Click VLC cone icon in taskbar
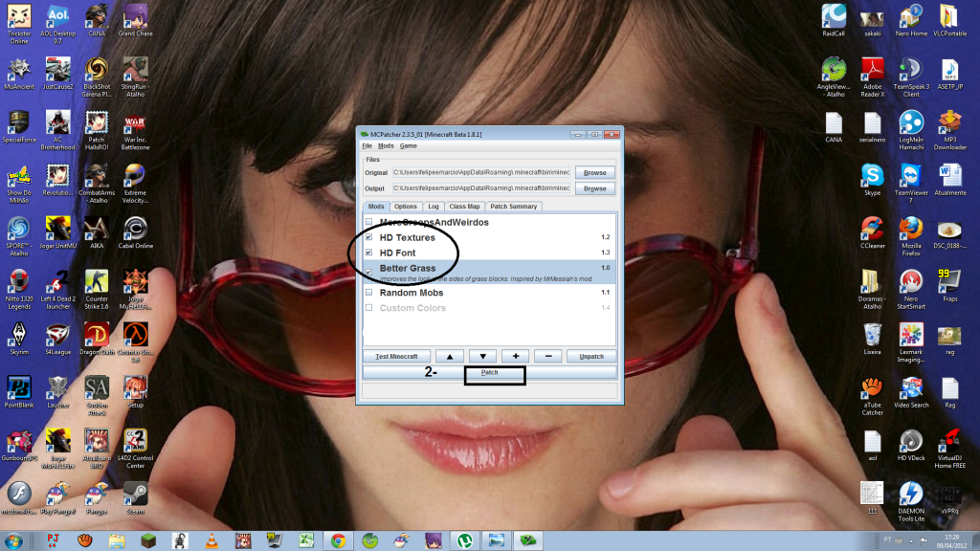The image size is (980, 551). pyautogui.click(x=210, y=540)
